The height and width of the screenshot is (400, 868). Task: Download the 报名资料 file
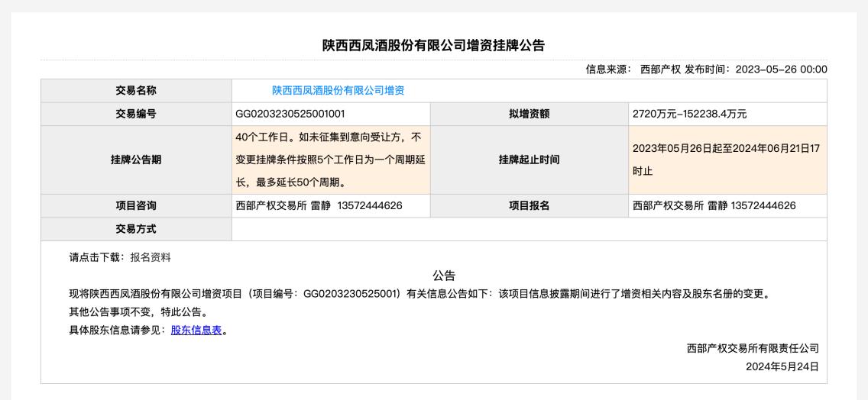[x=151, y=257]
